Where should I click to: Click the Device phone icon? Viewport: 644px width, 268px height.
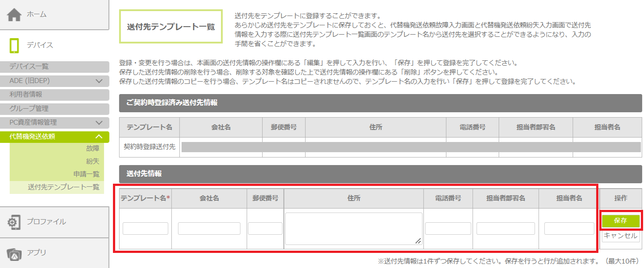[x=14, y=45]
